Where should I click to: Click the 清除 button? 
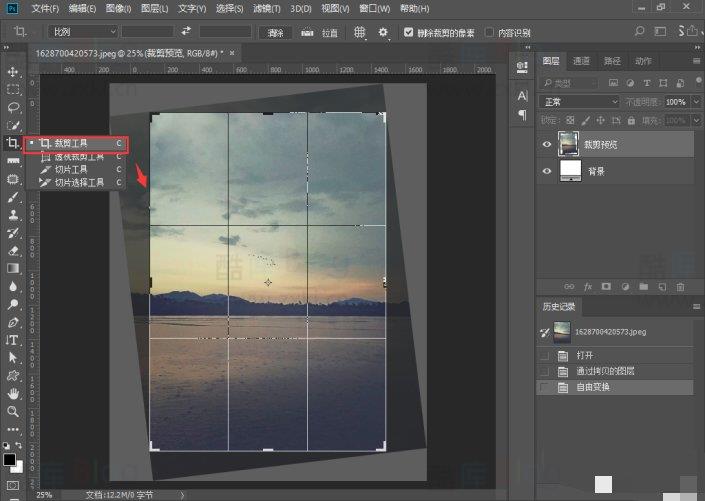pyautogui.click(x=276, y=32)
